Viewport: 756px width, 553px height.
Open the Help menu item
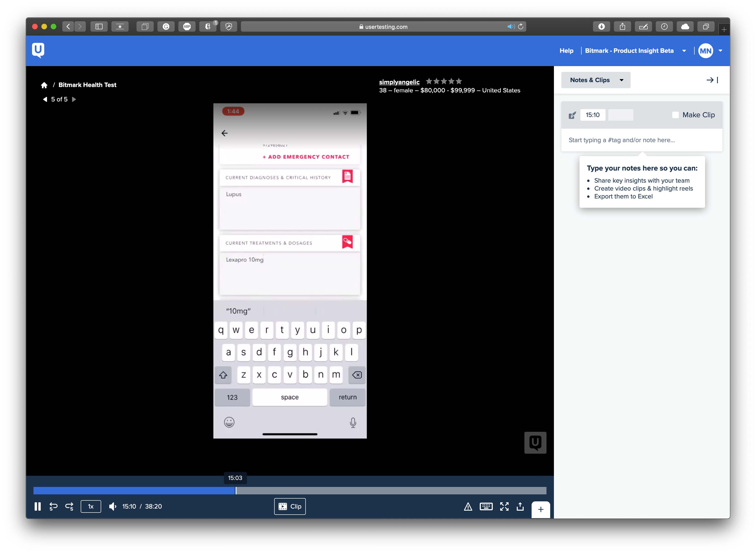(x=566, y=51)
